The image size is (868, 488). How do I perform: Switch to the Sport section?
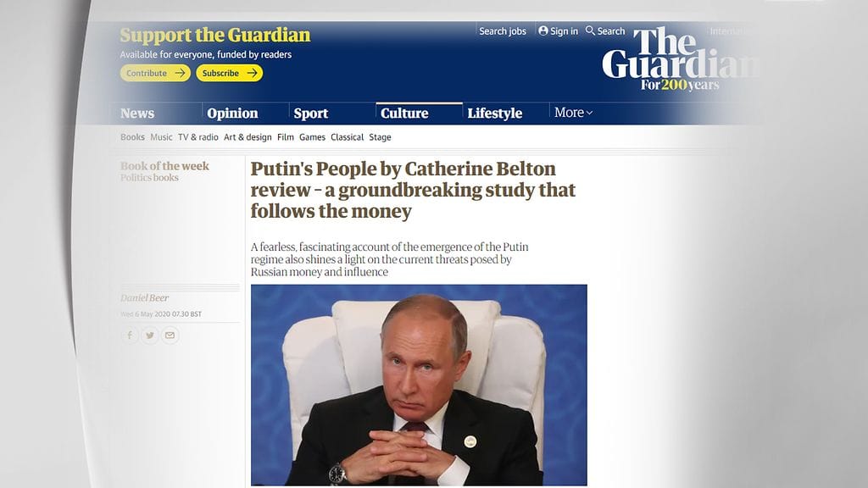[310, 114]
